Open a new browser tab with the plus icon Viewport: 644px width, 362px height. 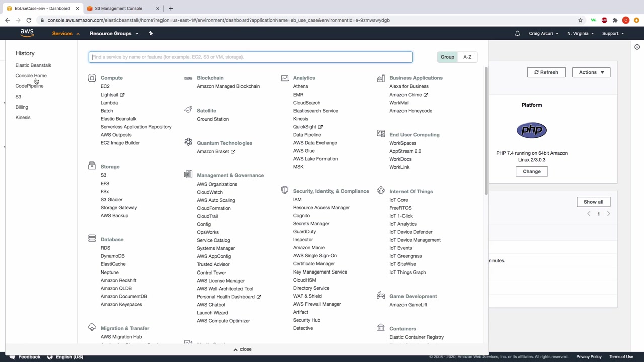[171, 8]
